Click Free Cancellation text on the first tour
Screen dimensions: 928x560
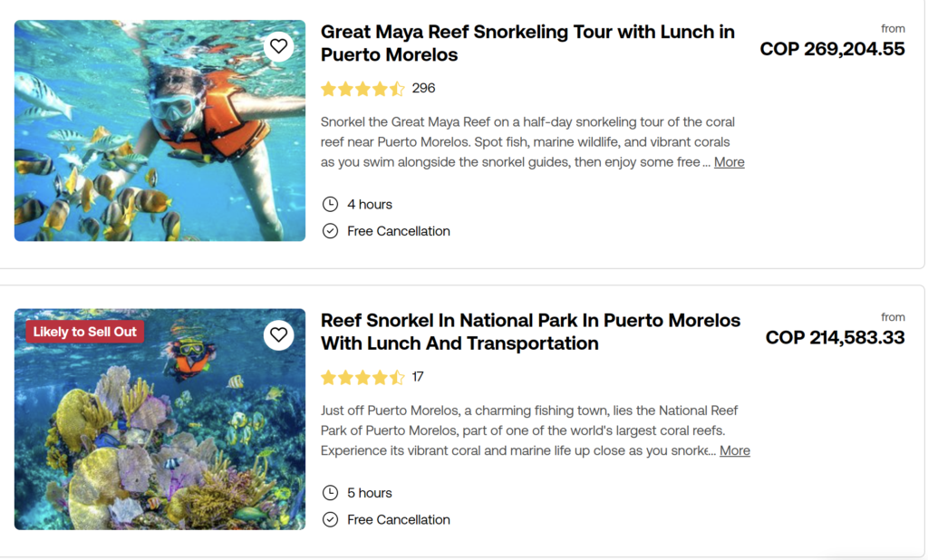tap(399, 231)
